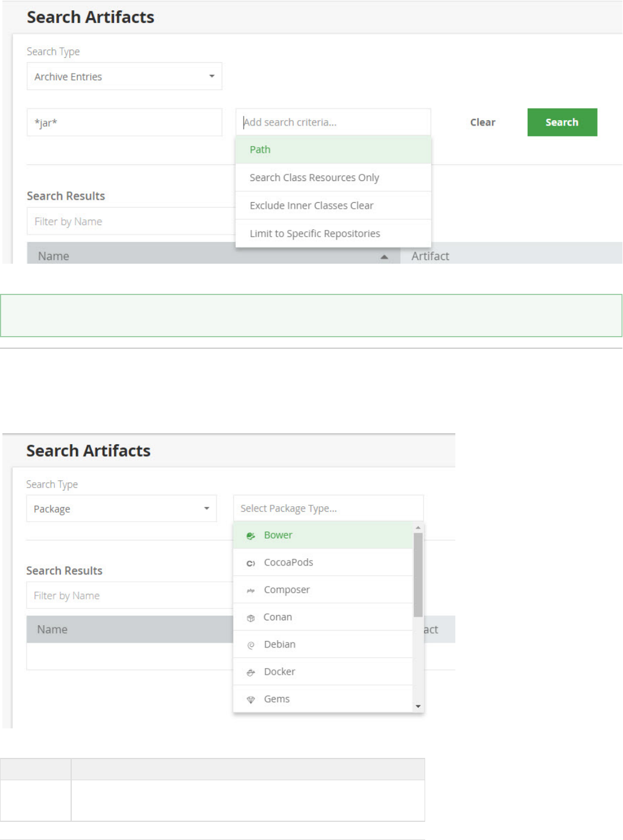Sort results by Name column arrow
Viewport: 623px width, 840px height.
coord(384,257)
